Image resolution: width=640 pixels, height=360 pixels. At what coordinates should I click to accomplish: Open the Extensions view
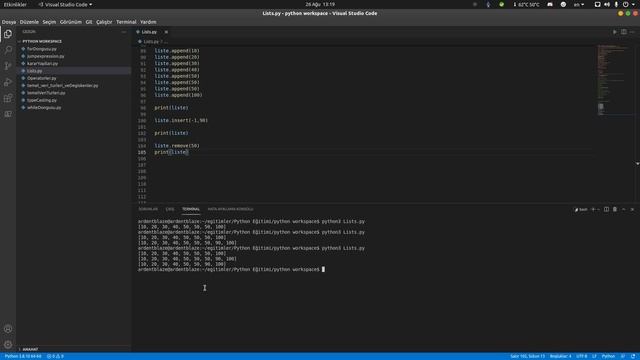tap(8, 98)
